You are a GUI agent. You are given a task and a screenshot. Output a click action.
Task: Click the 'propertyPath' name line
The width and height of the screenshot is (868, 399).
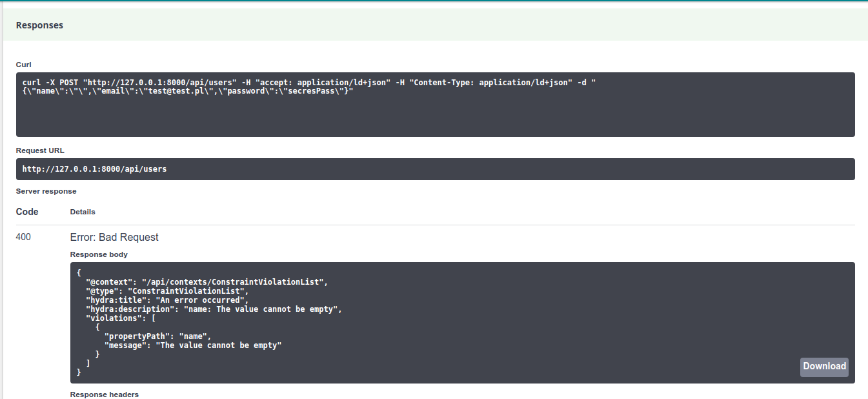click(157, 336)
